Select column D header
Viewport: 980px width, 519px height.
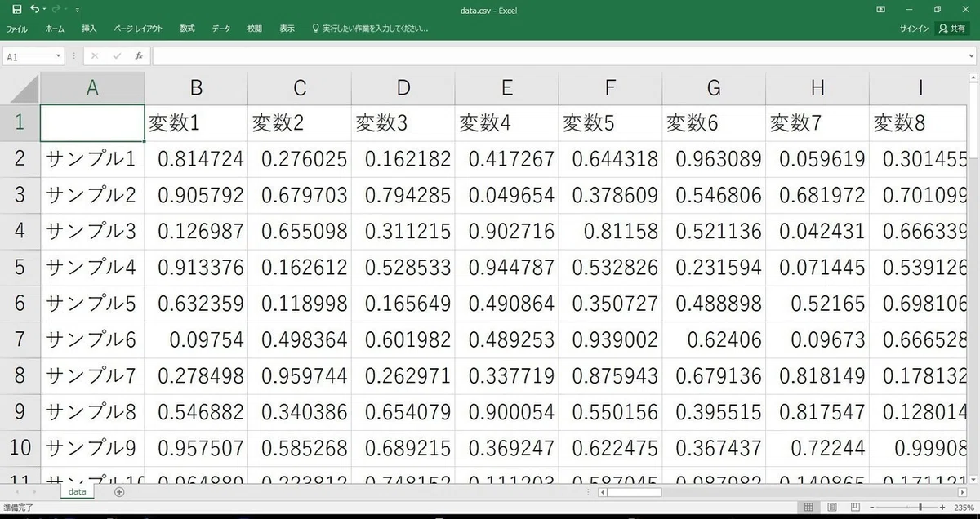(x=403, y=88)
